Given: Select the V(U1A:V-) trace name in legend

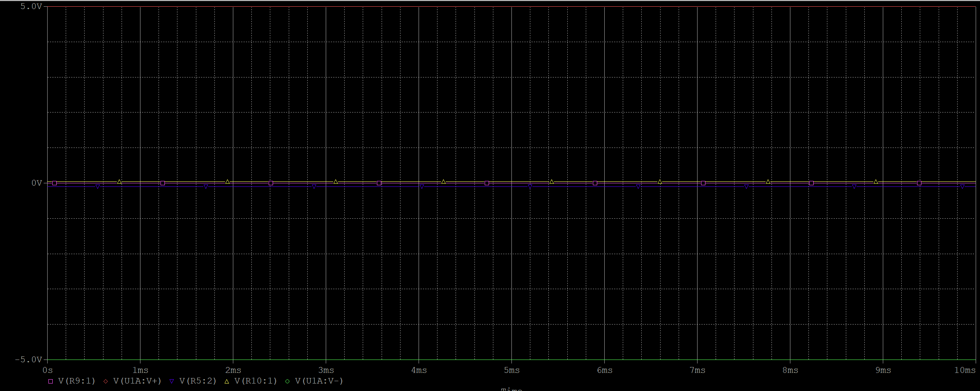Looking at the screenshot, I should 319,381.
